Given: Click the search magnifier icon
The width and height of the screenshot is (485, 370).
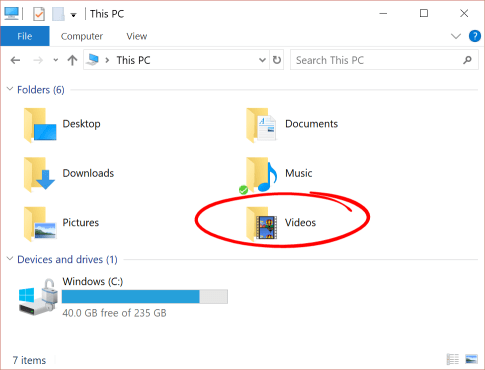Looking at the screenshot, I should (467, 60).
